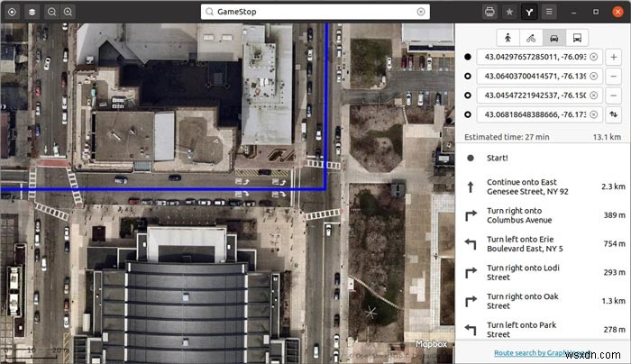The height and width of the screenshot is (364, 631).
Task: Select Turn right onto Oak Street step
Action: tap(543, 301)
